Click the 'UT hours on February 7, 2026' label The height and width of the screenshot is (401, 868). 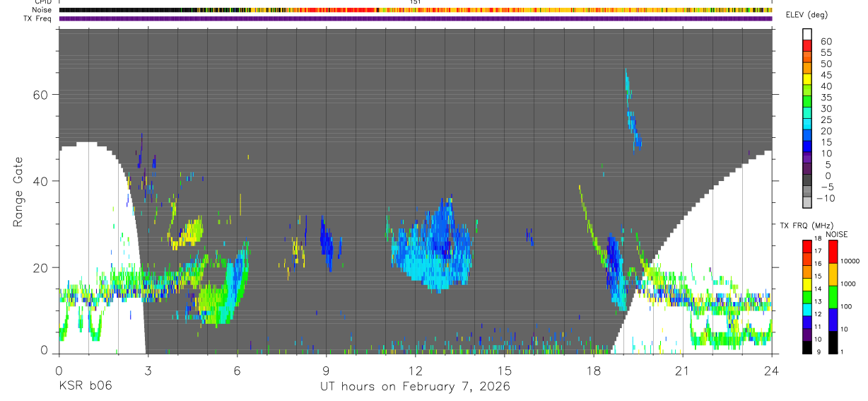(x=416, y=386)
